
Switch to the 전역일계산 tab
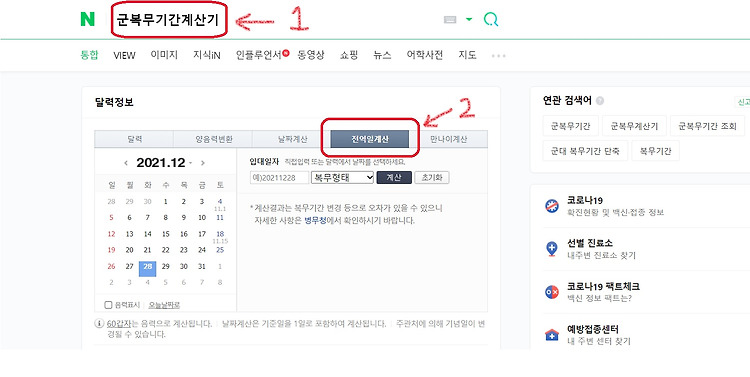coord(370,139)
